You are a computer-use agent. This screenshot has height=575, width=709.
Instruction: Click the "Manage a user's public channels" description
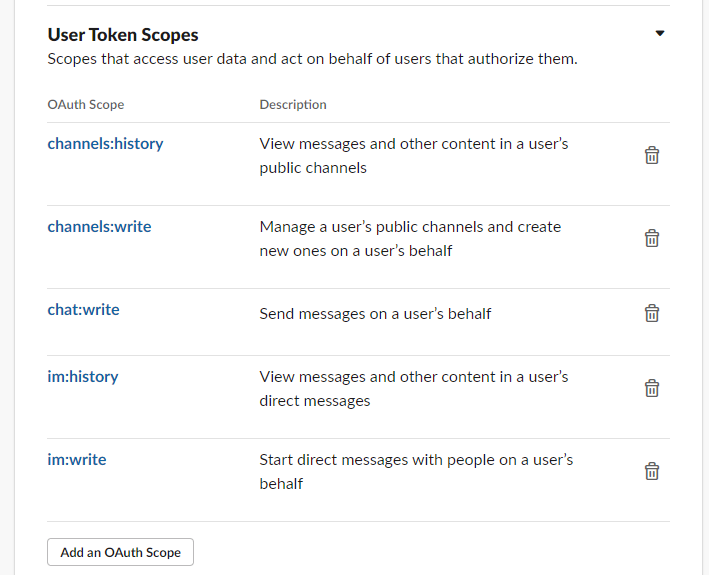410,238
